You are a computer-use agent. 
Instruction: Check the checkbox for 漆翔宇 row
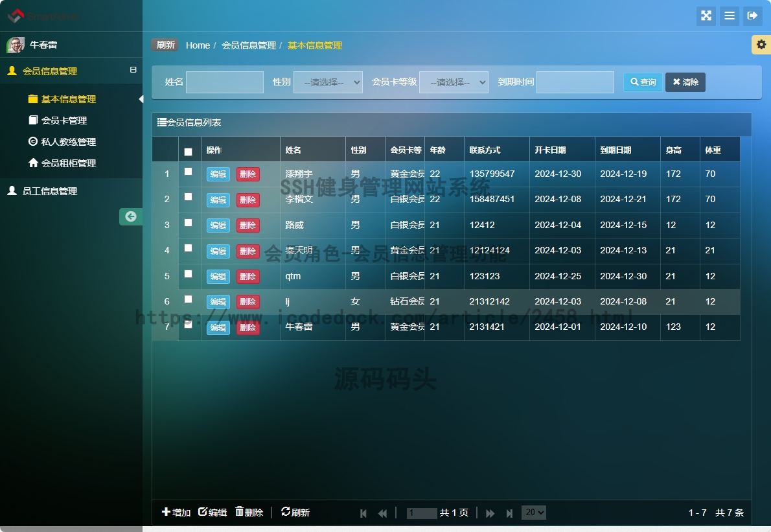click(x=189, y=172)
